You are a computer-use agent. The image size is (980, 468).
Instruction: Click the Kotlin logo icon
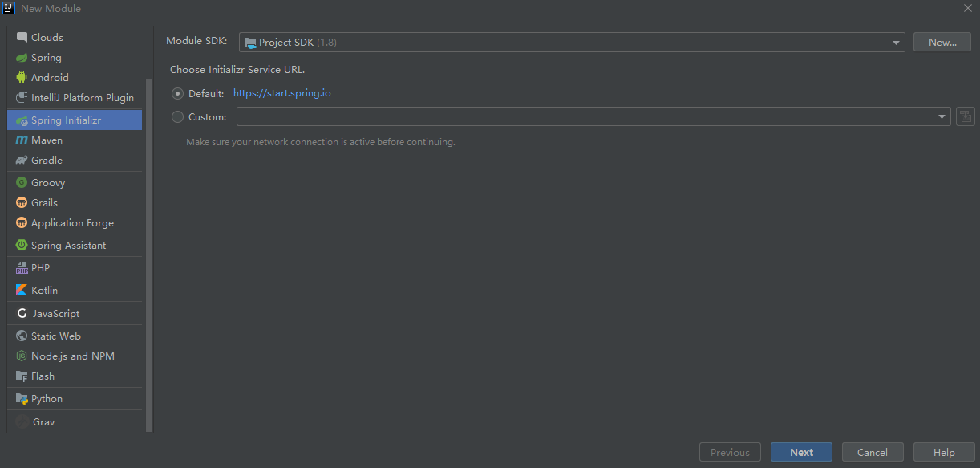(22, 291)
